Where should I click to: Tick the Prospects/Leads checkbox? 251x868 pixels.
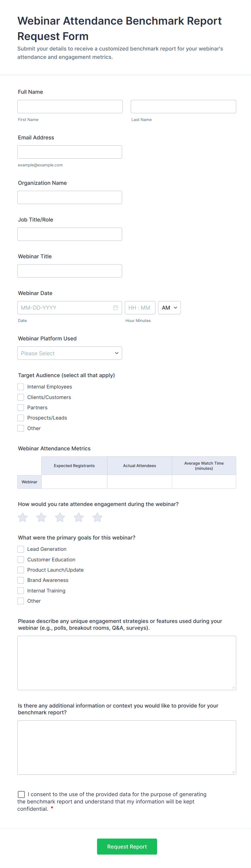click(x=21, y=418)
